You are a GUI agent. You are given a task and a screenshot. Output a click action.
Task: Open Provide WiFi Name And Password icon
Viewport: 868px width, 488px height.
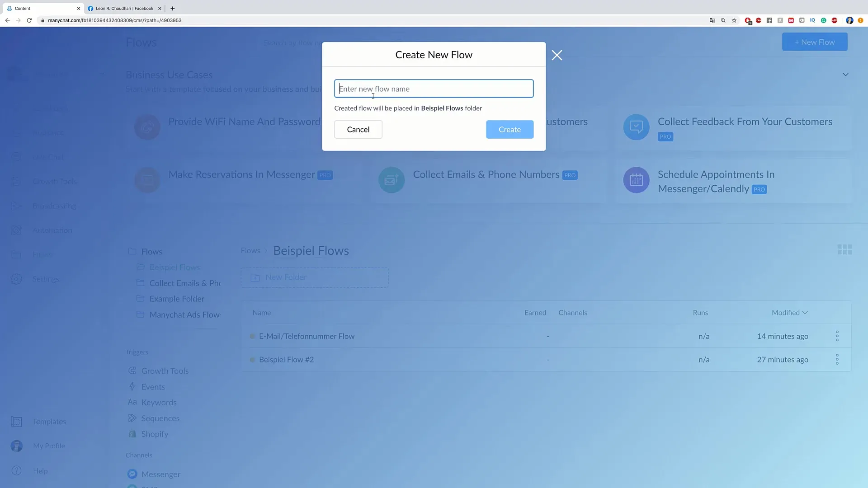(x=147, y=127)
